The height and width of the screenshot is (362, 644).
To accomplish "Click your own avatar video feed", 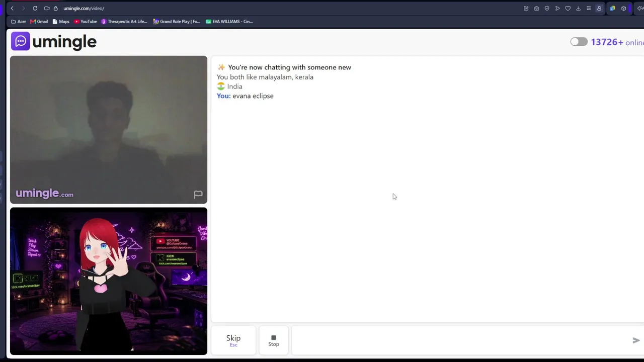I will (109, 281).
